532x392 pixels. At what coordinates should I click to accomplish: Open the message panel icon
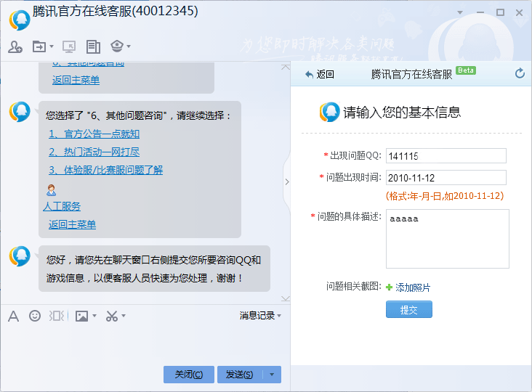point(93,46)
